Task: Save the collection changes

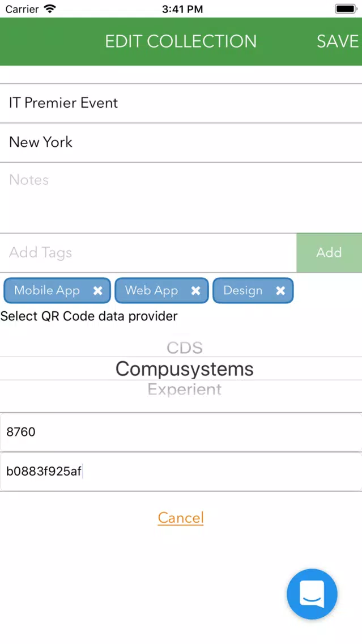Action: coord(338,41)
